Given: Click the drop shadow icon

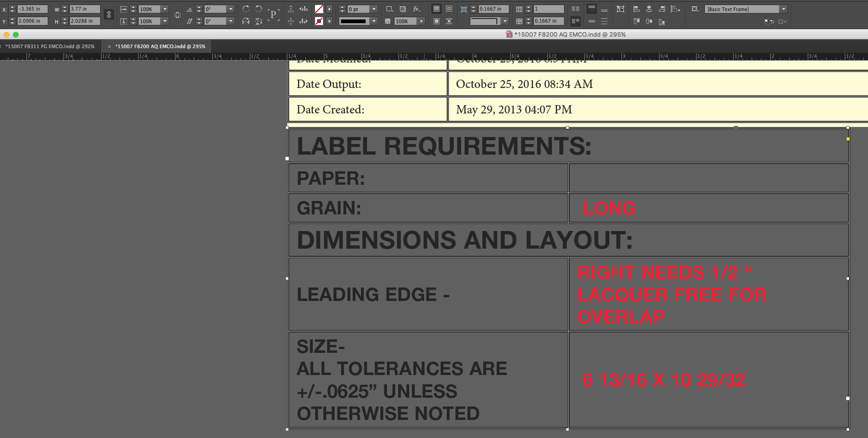Looking at the screenshot, I should pos(403,9).
